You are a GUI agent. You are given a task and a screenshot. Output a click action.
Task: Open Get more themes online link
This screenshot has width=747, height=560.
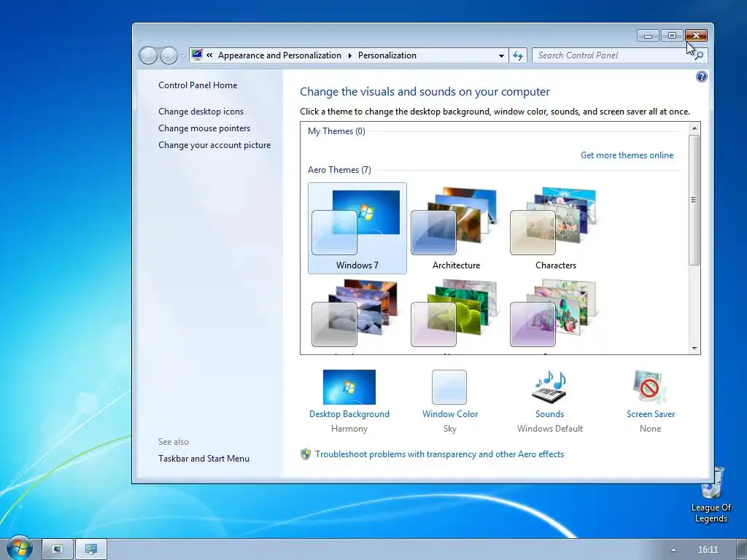pos(627,155)
